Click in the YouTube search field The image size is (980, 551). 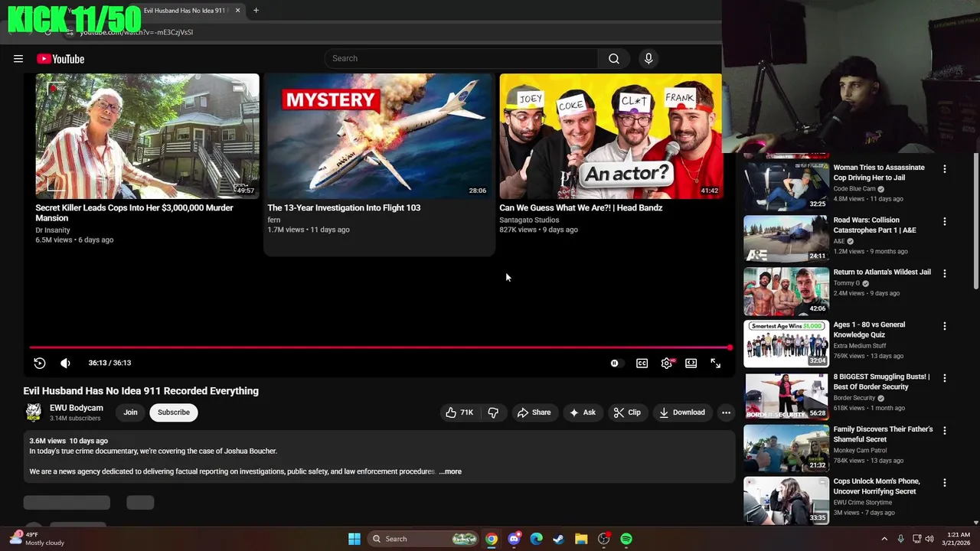(x=461, y=59)
